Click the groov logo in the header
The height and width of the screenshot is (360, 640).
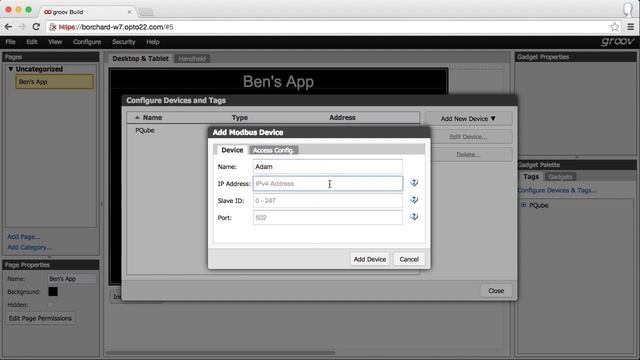tap(618, 42)
